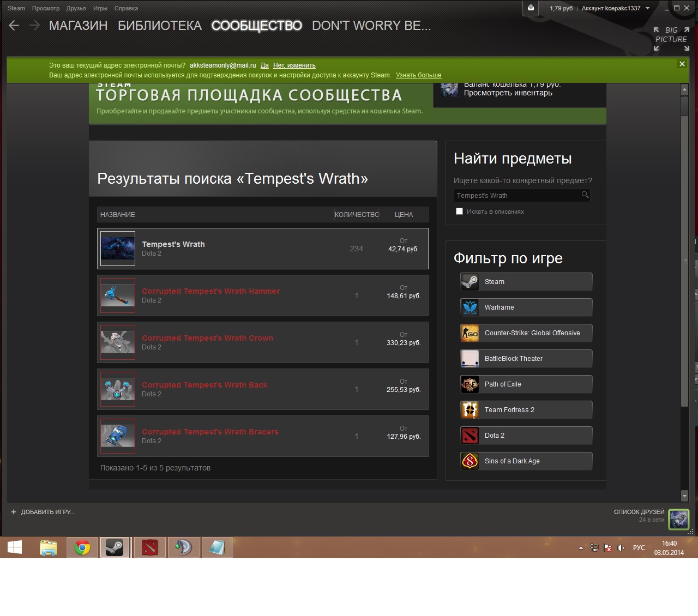Viewport: 698px width, 616px height.
Task: Show hidden tray icons
Action: [x=581, y=548]
